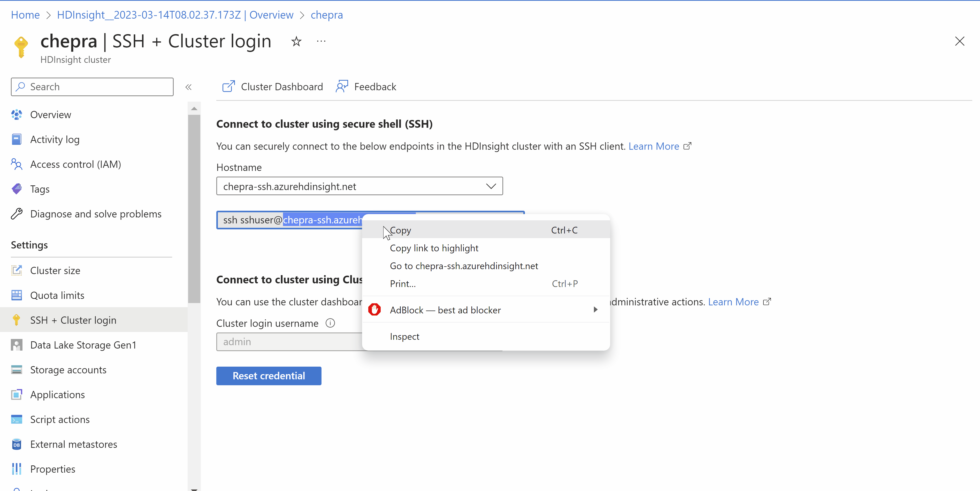Click the yellow key icon in page header
The width and height of the screenshot is (980, 491).
(x=21, y=47)
